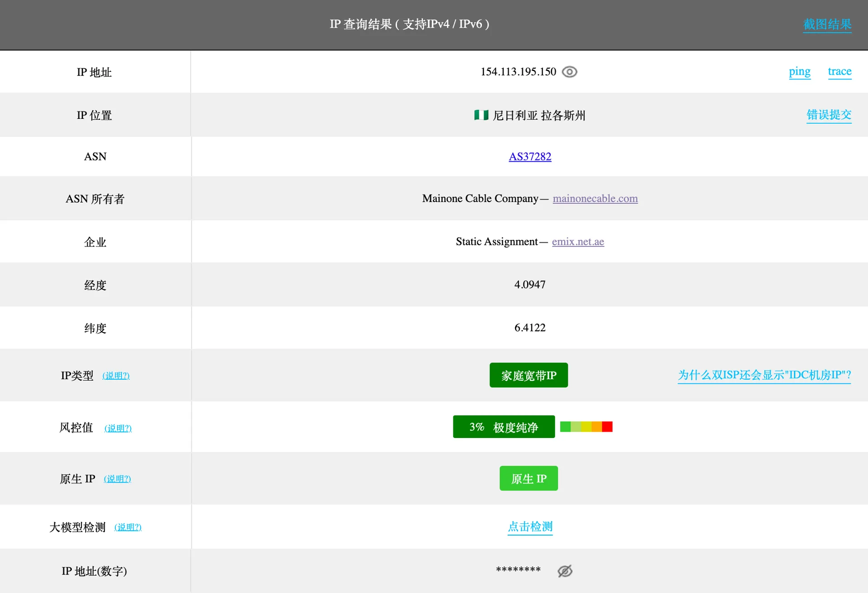Show explanation next to 大模型检测
Screen dimensions: 868x593
pyautogui.click(x=128, y=527)
